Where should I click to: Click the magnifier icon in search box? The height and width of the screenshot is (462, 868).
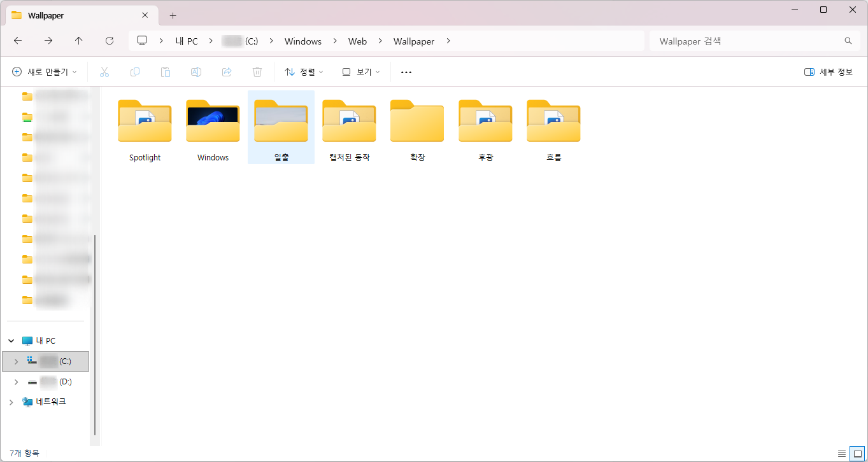pyautogui.click(x=848, y=41)
